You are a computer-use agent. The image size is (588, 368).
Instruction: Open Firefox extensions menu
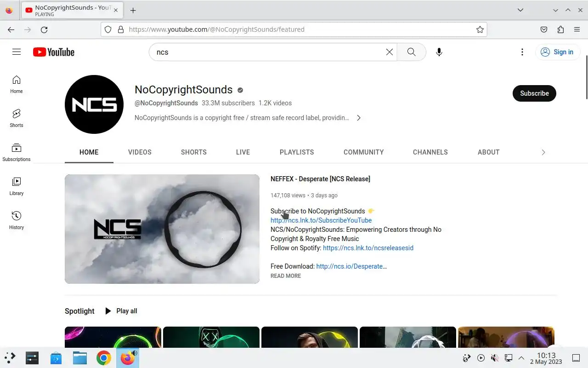560,29
